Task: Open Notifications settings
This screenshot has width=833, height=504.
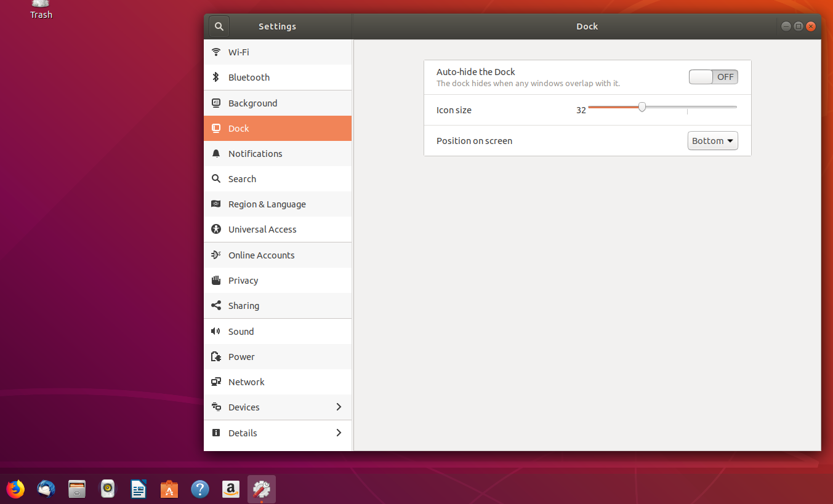Action: pos(256,153)
